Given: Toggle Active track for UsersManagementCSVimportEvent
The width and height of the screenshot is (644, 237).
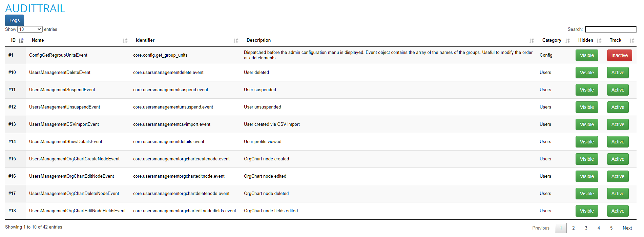Looking at the screenshot, I should tap(618, 124).
